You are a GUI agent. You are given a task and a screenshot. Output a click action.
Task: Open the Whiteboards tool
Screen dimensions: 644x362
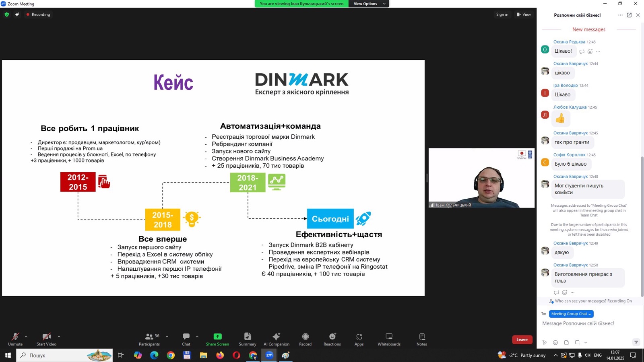click(389, 339)
